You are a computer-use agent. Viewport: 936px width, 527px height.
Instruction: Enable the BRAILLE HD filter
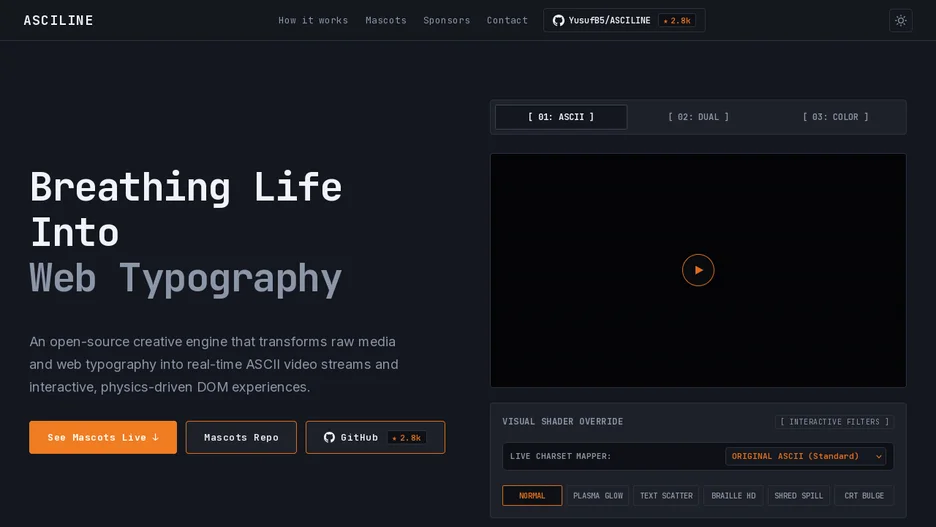tap(733, 495)
